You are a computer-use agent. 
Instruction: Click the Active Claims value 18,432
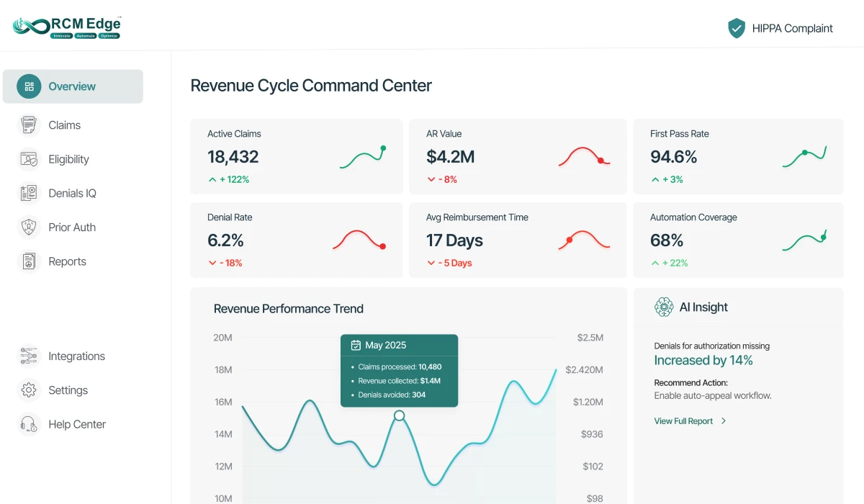pos(233,156)
